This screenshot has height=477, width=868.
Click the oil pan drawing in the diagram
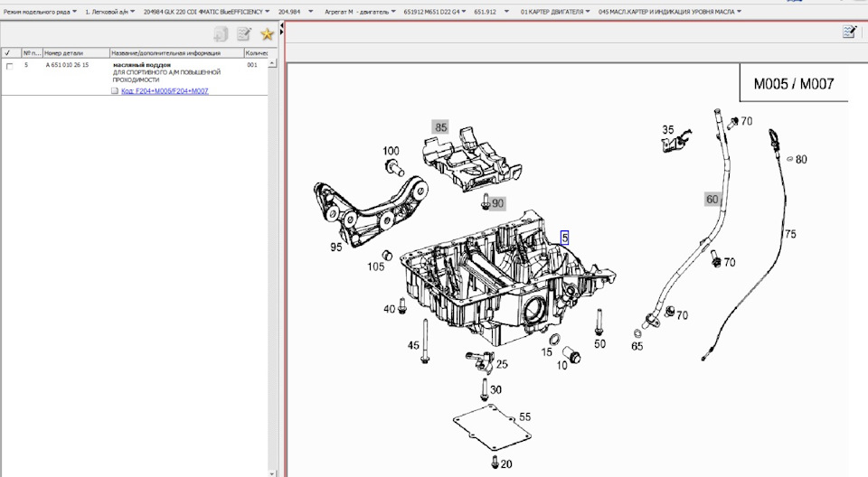pos(506,279)
